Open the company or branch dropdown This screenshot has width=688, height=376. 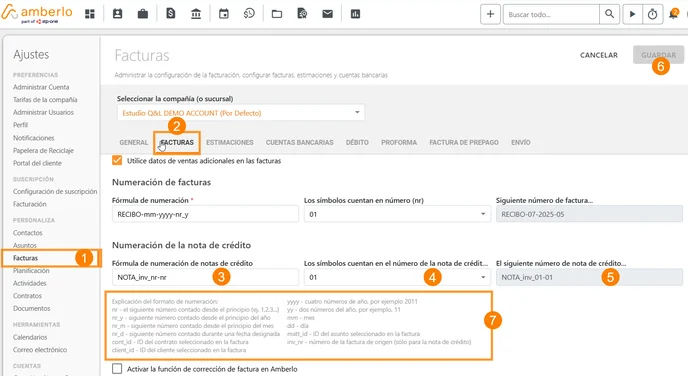240,113
